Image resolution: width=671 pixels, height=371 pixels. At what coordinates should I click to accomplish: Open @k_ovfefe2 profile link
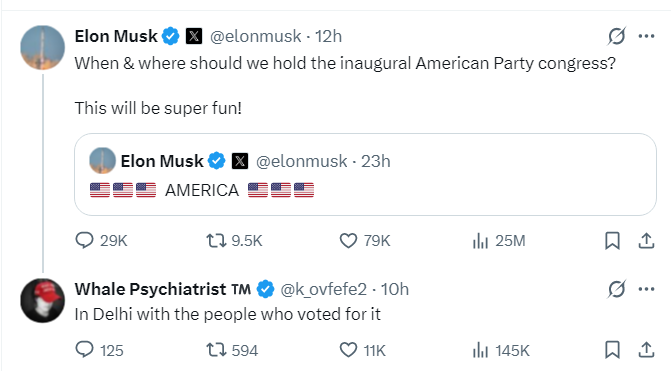tap(324, 289)
